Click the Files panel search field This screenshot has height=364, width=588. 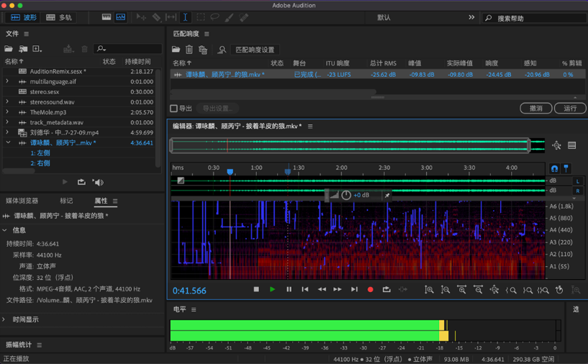[127, 49]
